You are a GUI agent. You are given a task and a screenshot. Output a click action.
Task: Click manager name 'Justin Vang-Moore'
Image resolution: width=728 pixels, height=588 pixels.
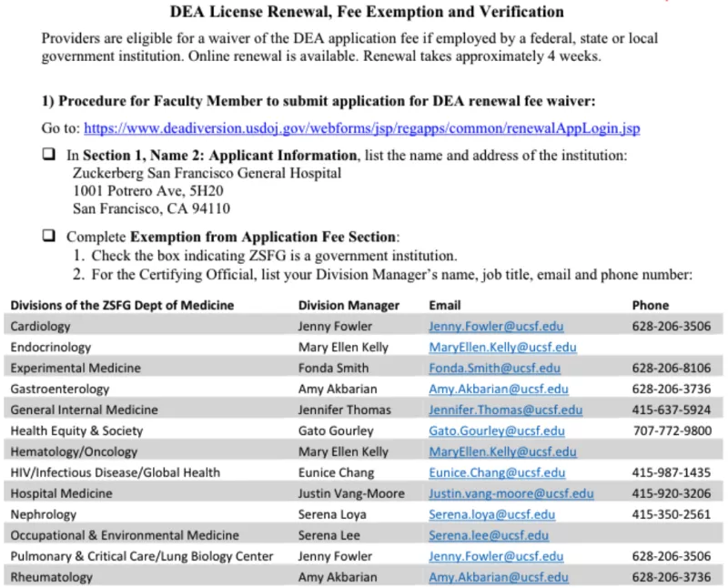(351, 493)
